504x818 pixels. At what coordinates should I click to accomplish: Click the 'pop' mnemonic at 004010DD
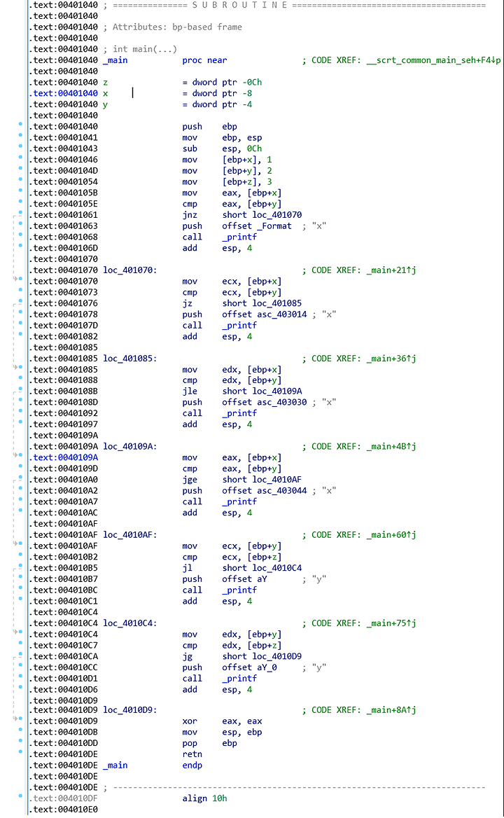tap(190, 743)
